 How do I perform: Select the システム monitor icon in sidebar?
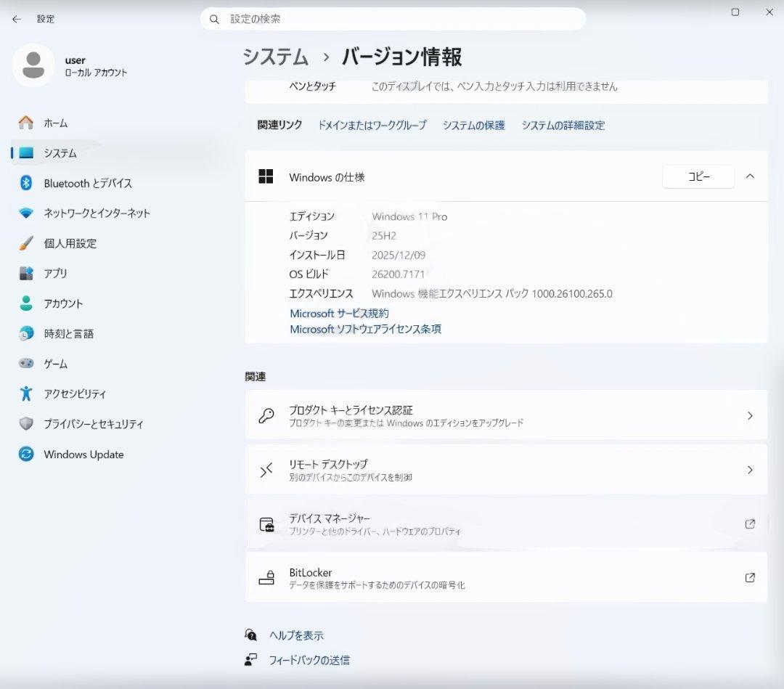(27, 153)
